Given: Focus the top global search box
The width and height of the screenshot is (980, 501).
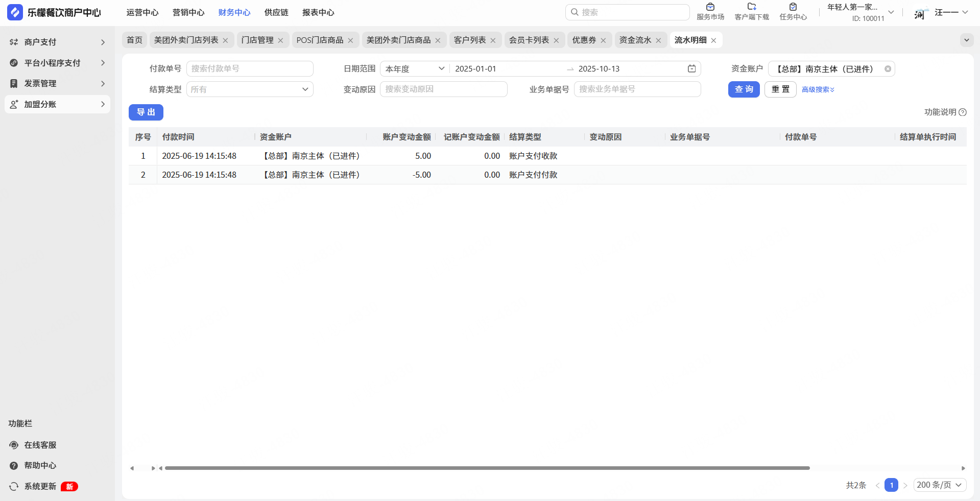Looking at the screenshot, I should coord(627,12).
